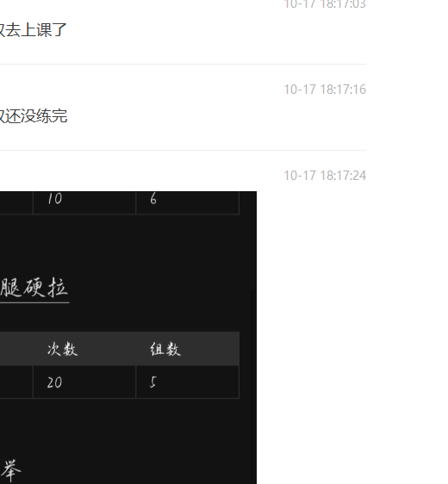Click the 组数 column header
Image resolution: width=448 pixels, height=484 pixels.
[165, 349]
